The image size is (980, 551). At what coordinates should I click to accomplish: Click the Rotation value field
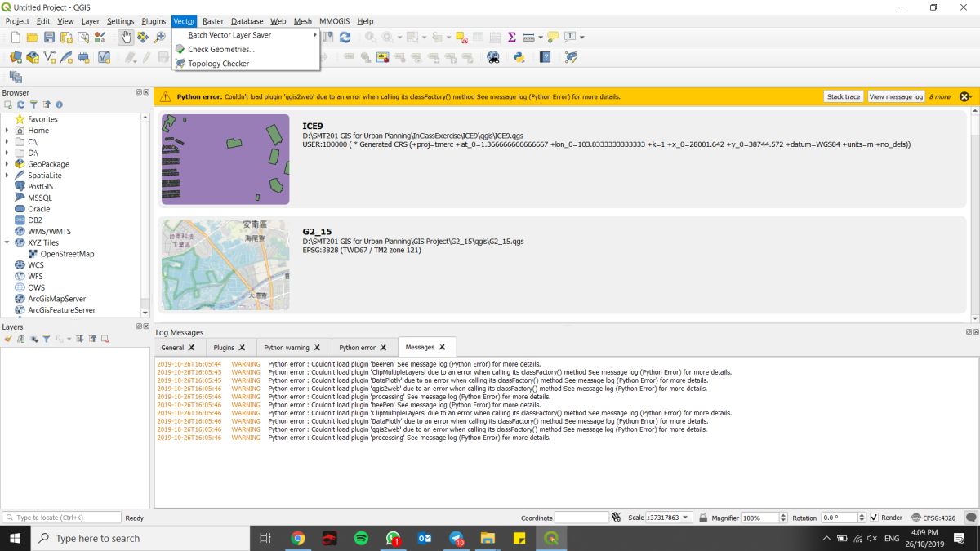pos(839,518)
